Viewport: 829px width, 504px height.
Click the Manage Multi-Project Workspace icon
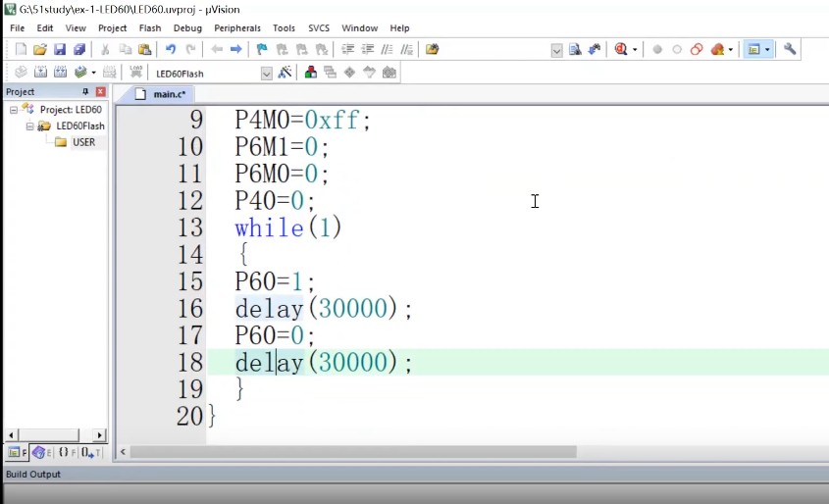click(331, 72)
